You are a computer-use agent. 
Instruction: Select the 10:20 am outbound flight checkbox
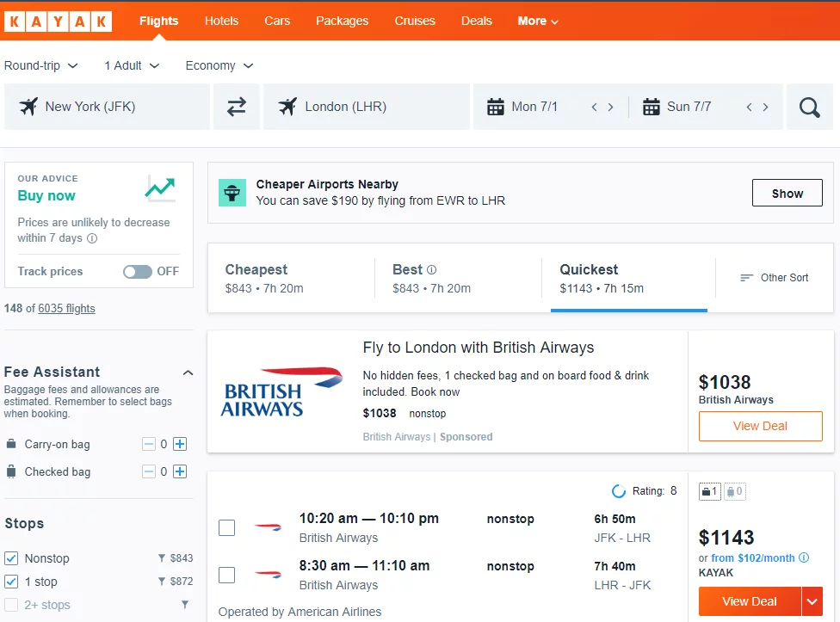226,527
